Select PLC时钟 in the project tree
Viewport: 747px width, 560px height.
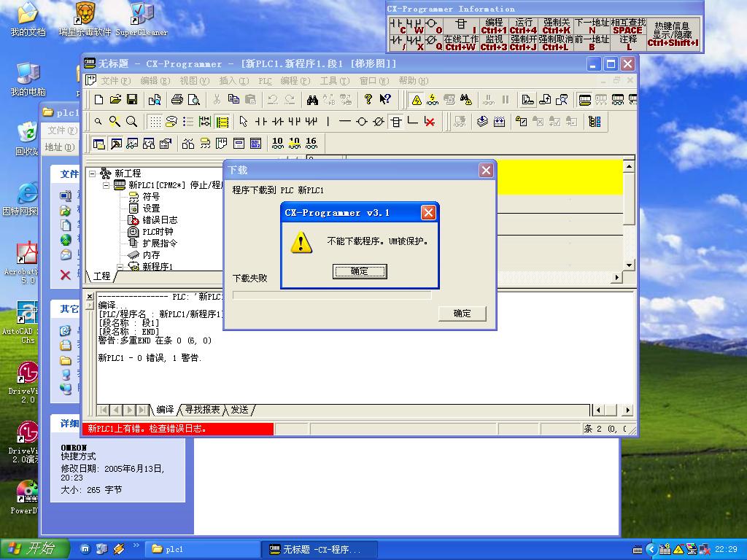[158, 232]
